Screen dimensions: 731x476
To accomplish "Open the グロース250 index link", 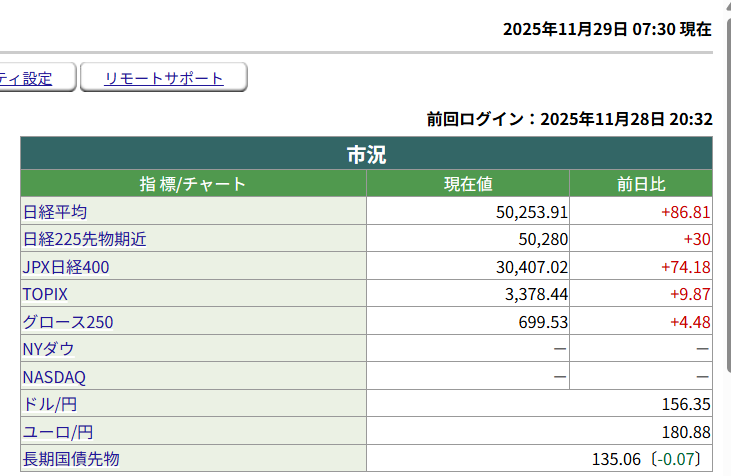I will click(68, 322).
